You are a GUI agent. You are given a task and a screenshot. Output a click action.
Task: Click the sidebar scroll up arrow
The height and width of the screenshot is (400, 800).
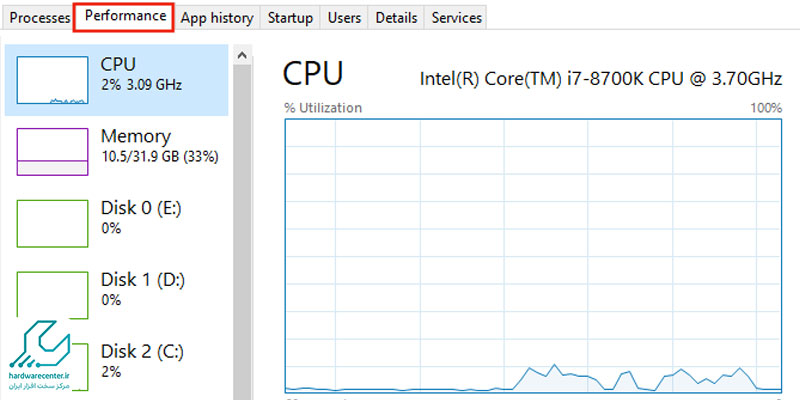click(242, 55)
